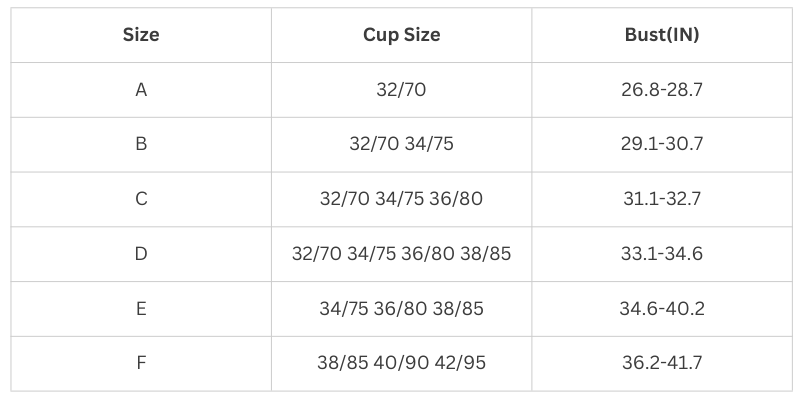Select the size B cell
The width and height of the screenshot is (800, 400).
click(141, 144)
